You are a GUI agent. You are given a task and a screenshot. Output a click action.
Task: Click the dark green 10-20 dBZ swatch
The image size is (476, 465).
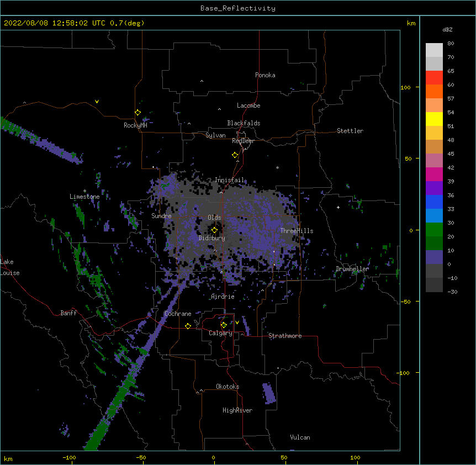pos(434,243)
